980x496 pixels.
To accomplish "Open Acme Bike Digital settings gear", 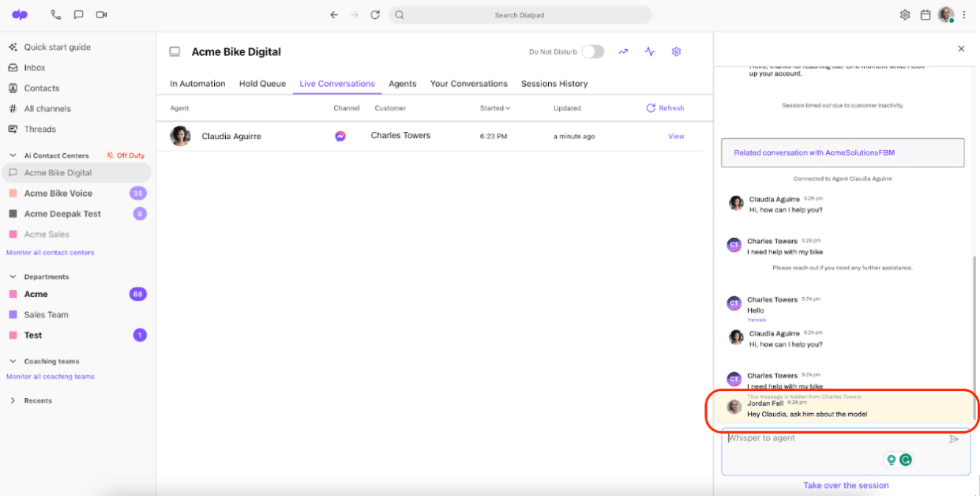I will 676,52.
